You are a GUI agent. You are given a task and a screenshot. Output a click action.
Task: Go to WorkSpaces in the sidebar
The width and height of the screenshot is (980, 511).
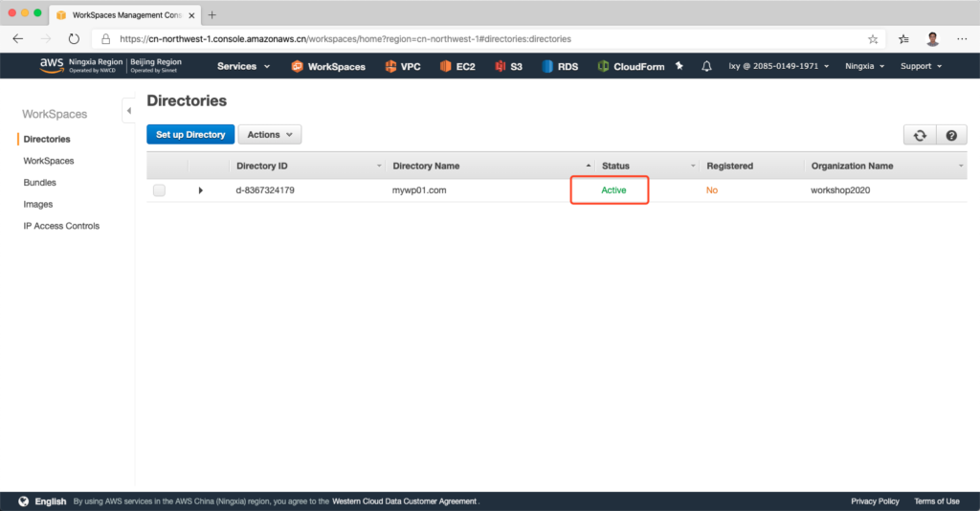(x=49, y=161)
